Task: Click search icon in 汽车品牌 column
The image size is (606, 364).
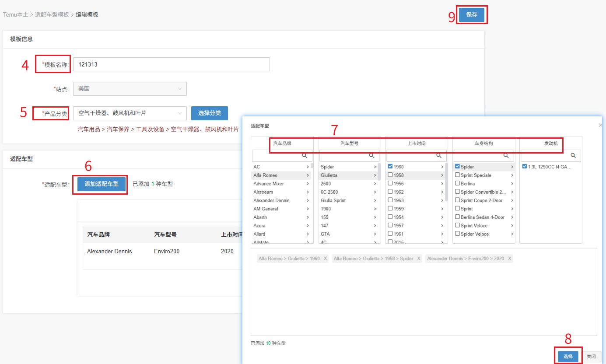Action: click(x=304, y=155)
